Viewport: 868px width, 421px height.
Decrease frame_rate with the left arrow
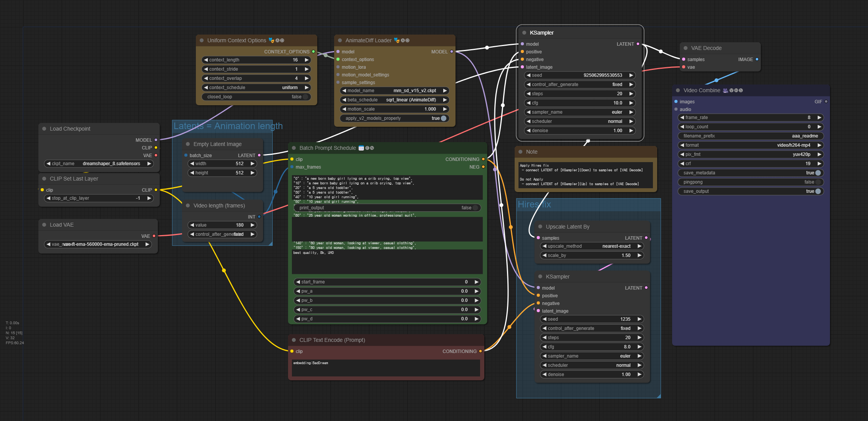[682, 118]
